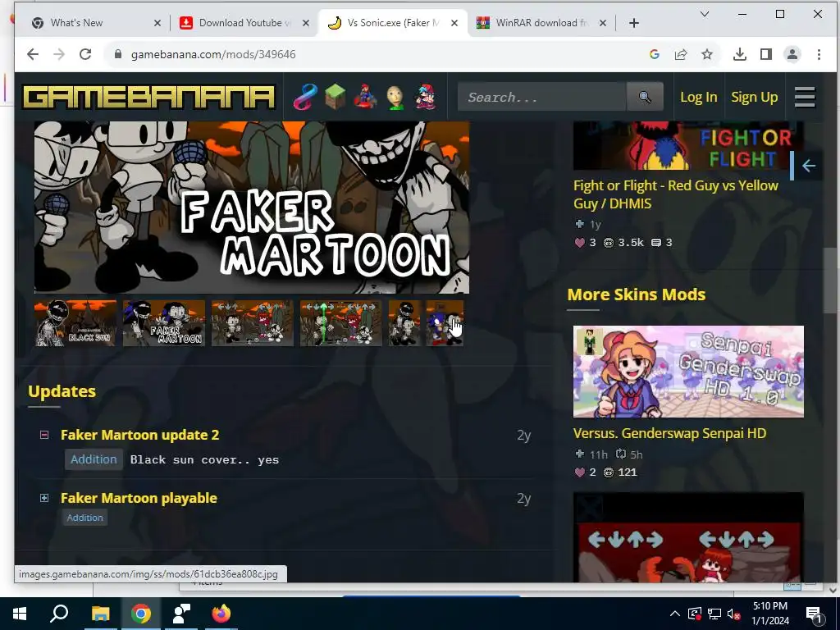The width and height of the screenshot is (840, 630).
Task: Click the Google icon in the address bar
Action: pyautogui.click(x=654, y=54)
